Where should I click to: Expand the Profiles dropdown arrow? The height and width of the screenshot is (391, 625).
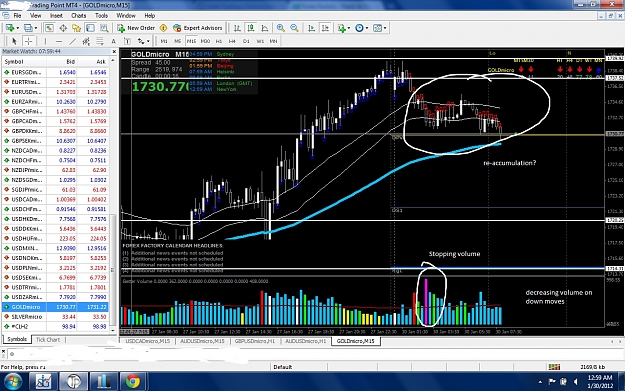pos(36,28)
